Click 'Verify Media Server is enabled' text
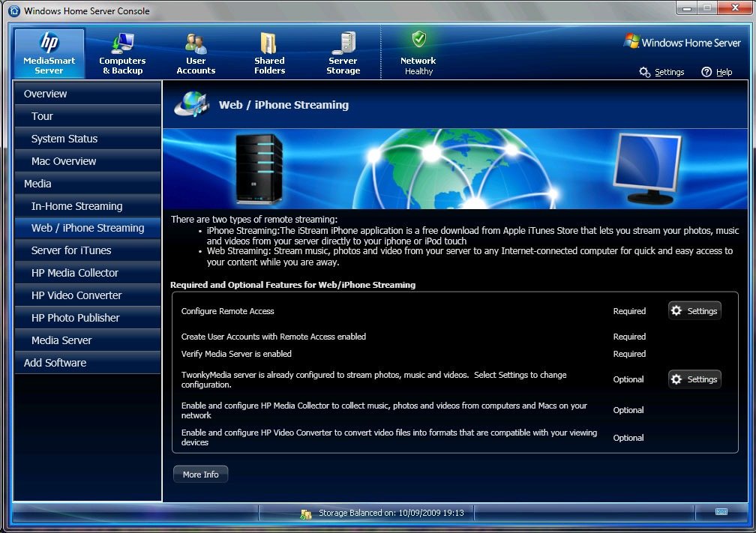Viewport: 756px width, 533px height. (236, 354)
